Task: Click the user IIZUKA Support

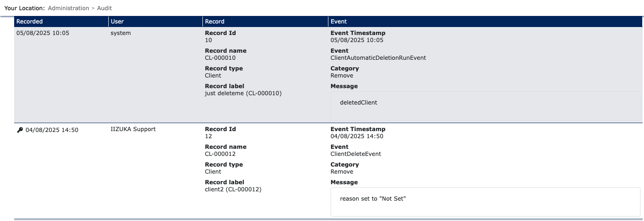Action: 133,129
